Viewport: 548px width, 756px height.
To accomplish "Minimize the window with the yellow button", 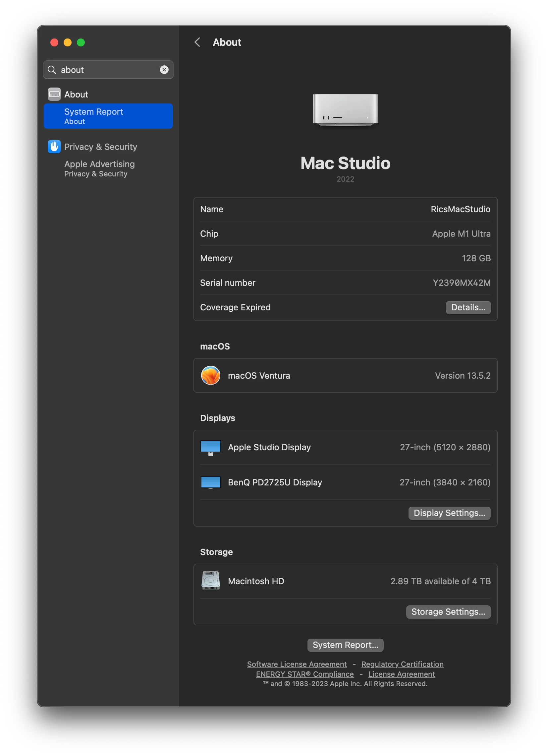I will coord(68,42).
